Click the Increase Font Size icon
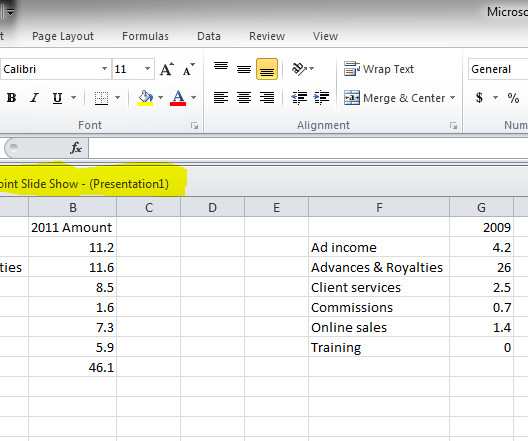Image resolution: width=528 pixels, height=441 pixels. click(x=167, y=69)
